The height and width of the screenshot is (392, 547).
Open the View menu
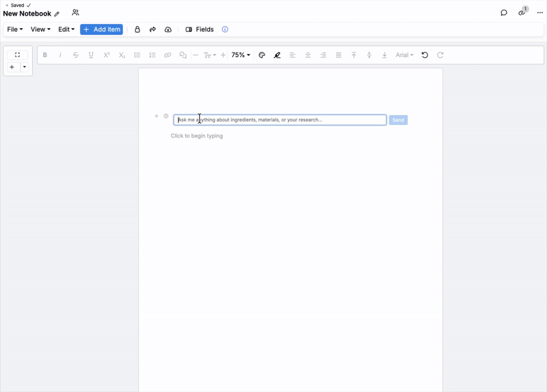[40, 29]
